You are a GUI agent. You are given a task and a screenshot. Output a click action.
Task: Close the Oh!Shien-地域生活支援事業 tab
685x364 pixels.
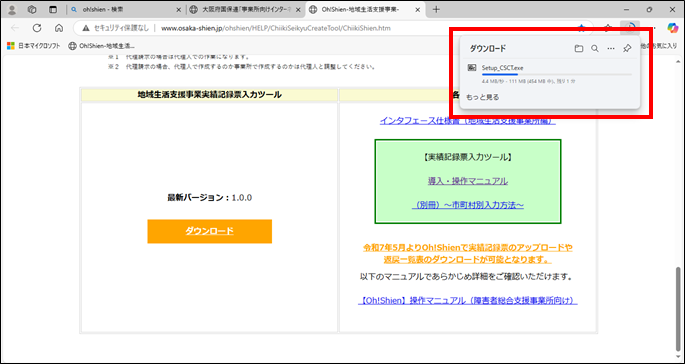(x=418, y=10)
